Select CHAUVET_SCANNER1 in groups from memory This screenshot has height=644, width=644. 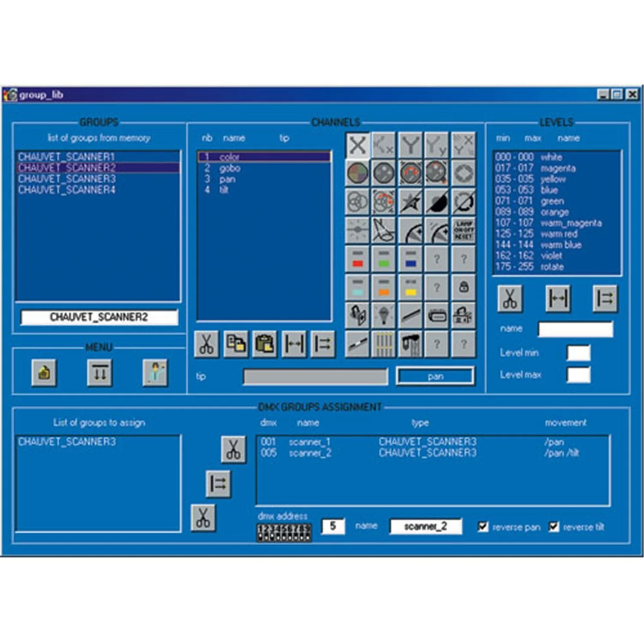(98, 157)
